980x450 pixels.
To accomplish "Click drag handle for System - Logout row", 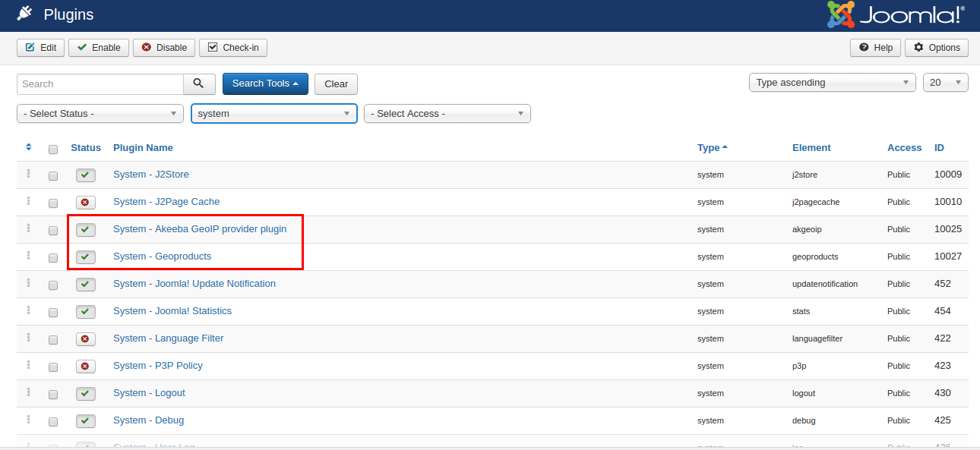I will pyautogui.click(x=29, y=392).
